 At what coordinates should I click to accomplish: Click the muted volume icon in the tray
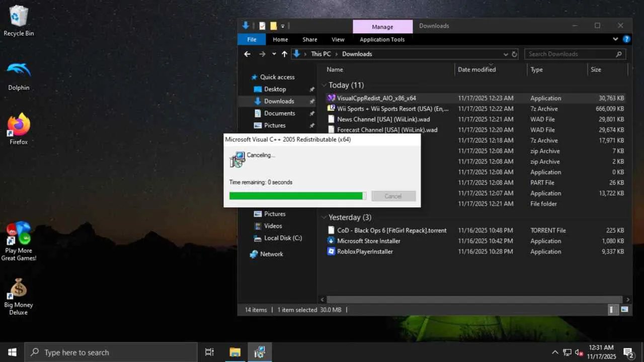(x=579, y=352)
